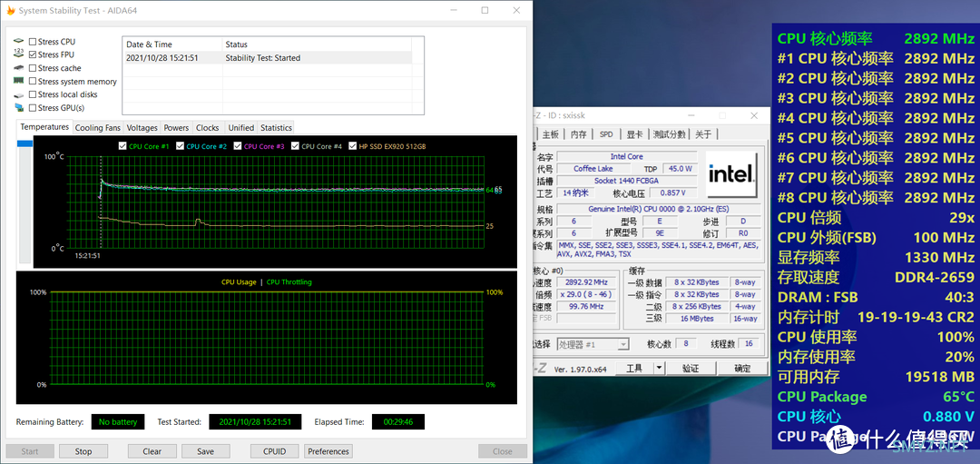980x464 pixels.
Task: Click the CPU Throttling legend label
Action: [x=289, y=282]
